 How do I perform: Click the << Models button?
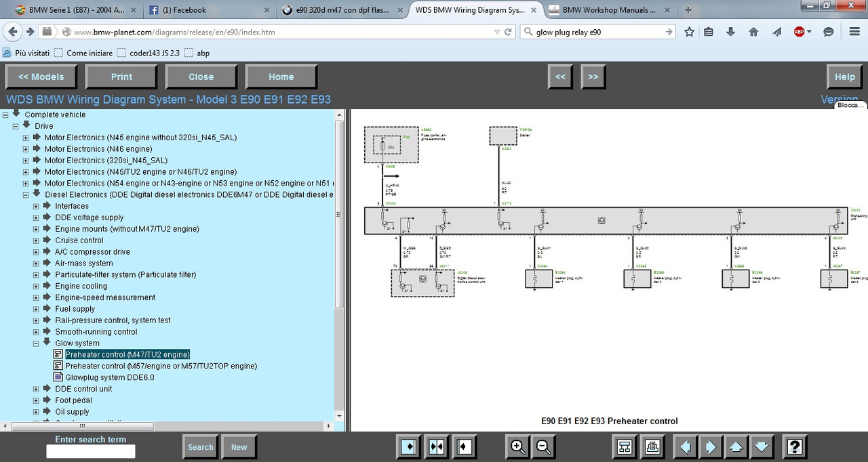tap(41, 77)
